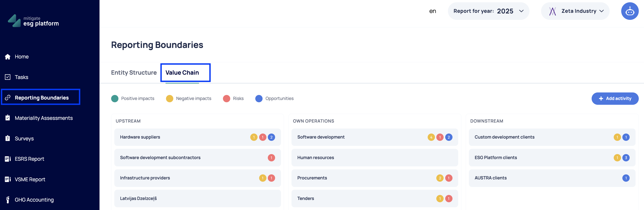Open the Infrastructure providers activity row
Screen dimensions: 644x210
[197, 178]
